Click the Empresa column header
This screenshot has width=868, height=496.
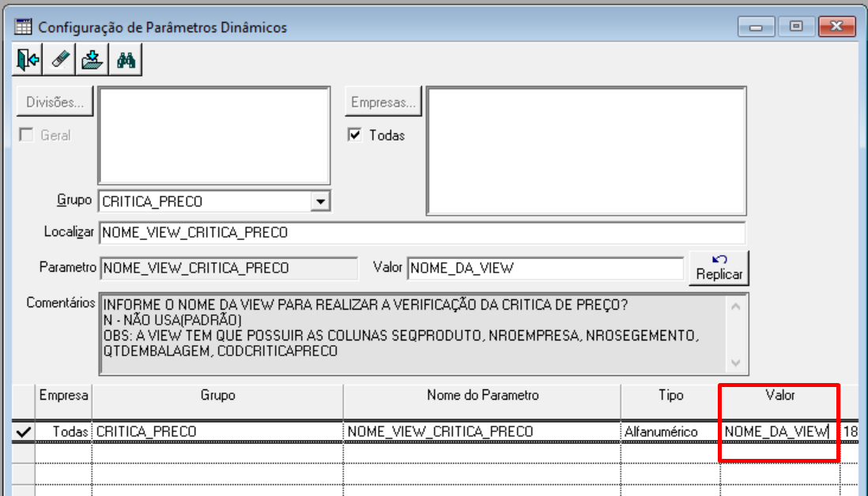64,401
